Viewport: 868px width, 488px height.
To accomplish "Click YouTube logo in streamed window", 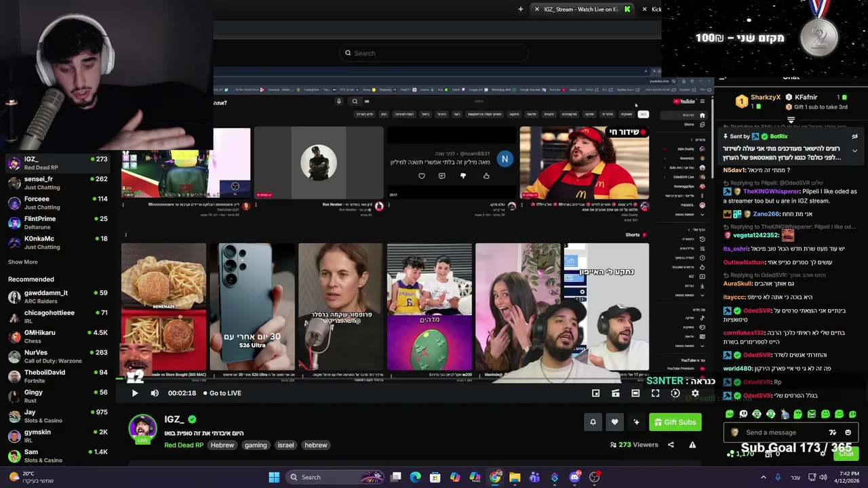I will point(684,102).
